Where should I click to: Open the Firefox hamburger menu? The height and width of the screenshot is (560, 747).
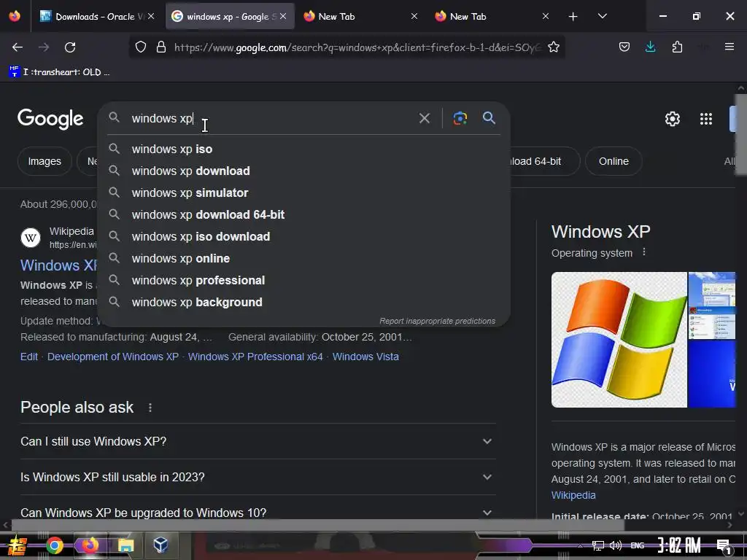(x=729, y=47)
